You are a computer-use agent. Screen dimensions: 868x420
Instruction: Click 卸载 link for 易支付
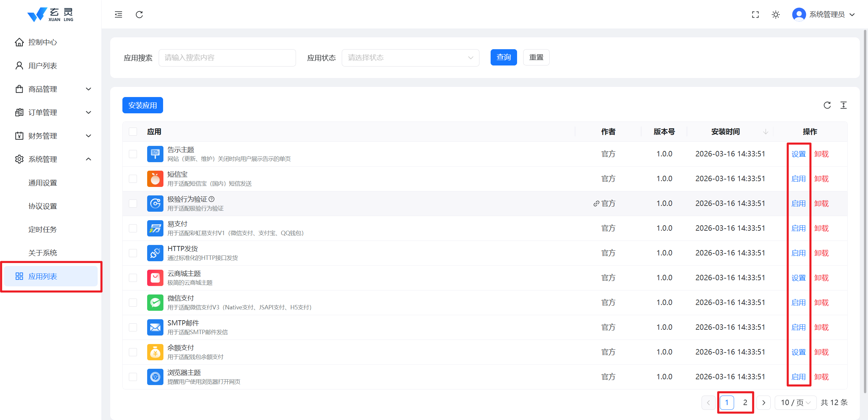tap(821, 228)
